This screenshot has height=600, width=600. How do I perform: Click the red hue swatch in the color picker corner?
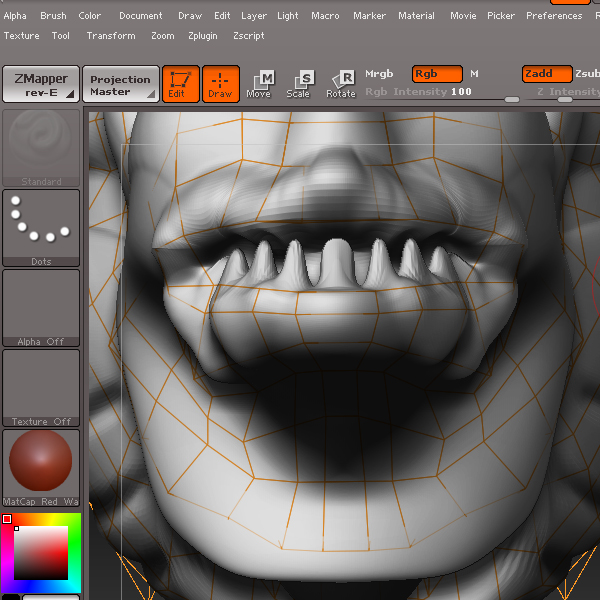click(x=7, y=519)
